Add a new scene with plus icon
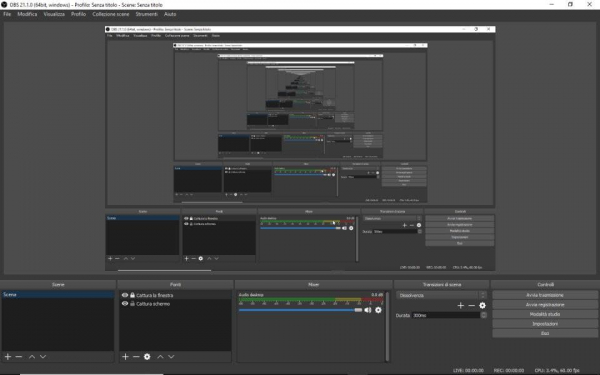The image size is (600, 375). 8,357
